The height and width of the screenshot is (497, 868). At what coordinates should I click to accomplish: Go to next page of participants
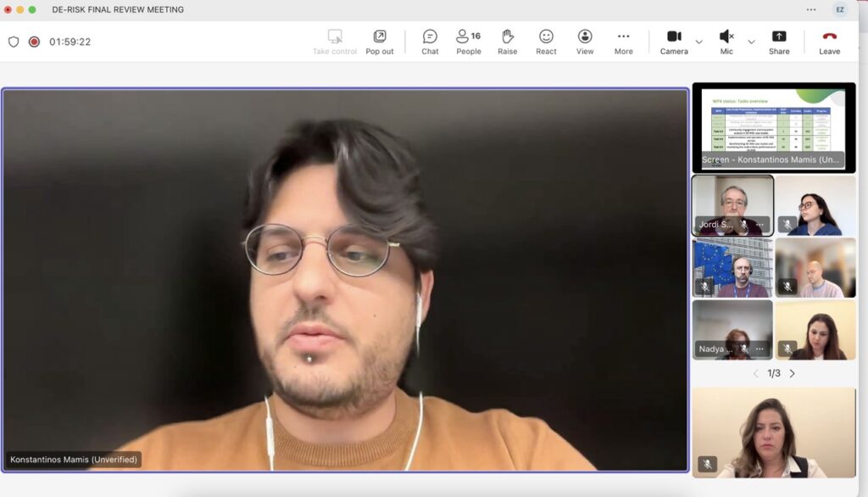pos(793,373)
